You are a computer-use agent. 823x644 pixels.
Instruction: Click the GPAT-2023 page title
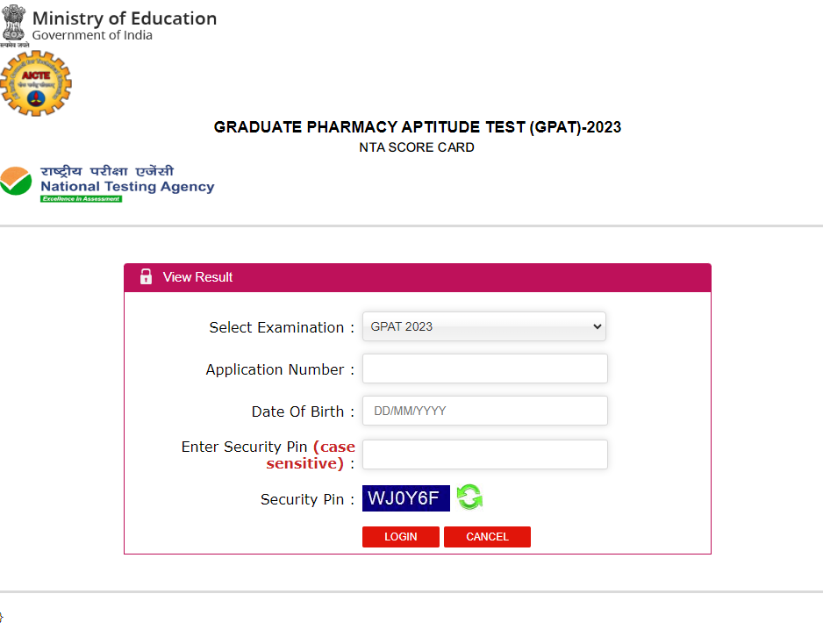coord(417,127)
